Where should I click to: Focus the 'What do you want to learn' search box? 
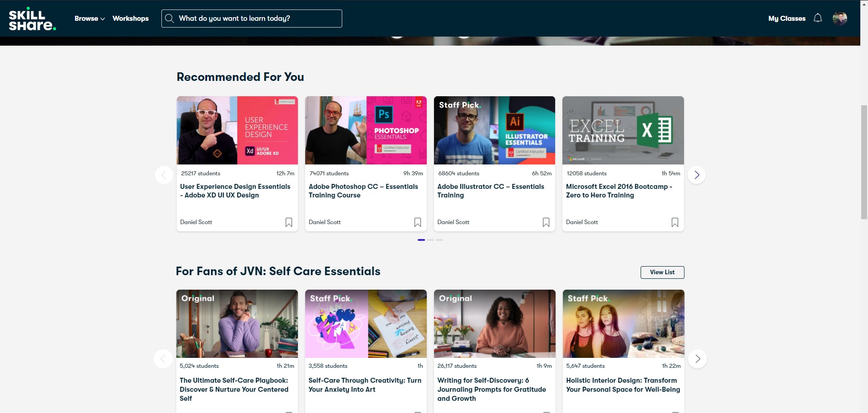coord(252,19)
